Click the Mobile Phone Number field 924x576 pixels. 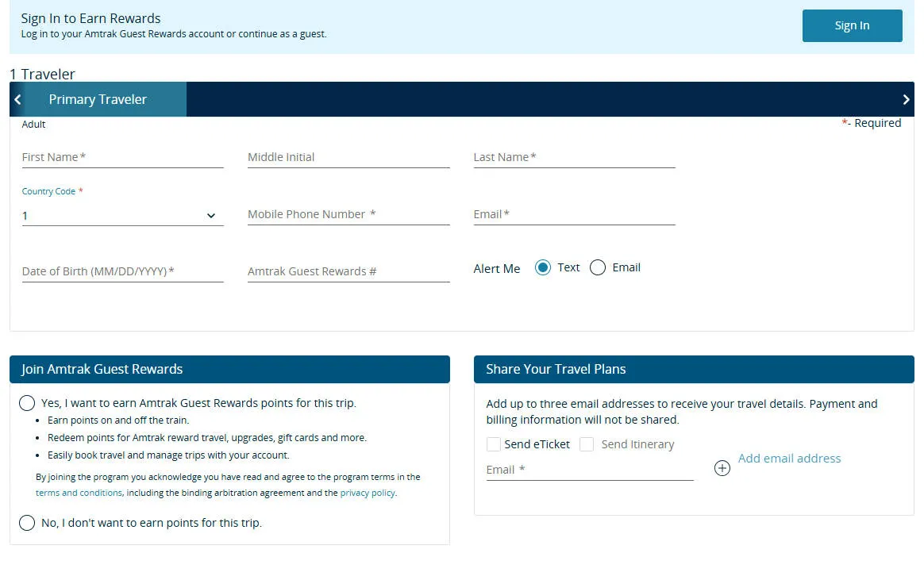[348, 215]
